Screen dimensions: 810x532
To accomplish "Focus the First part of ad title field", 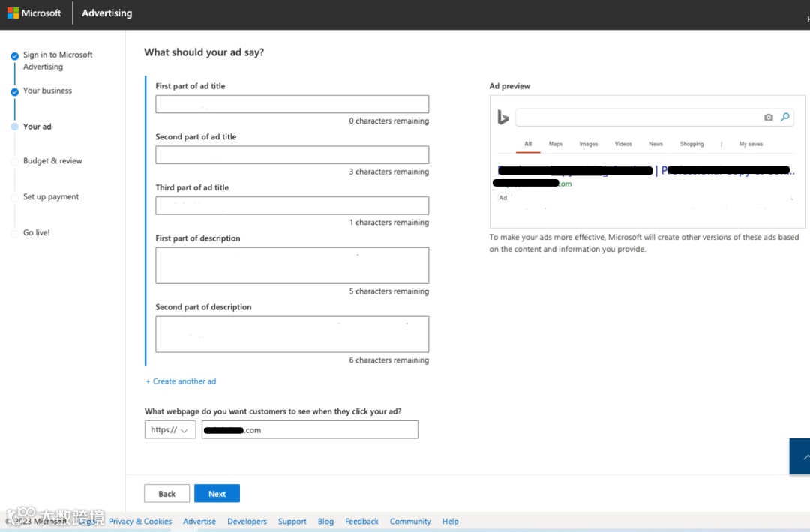I will tap(292, 104).
